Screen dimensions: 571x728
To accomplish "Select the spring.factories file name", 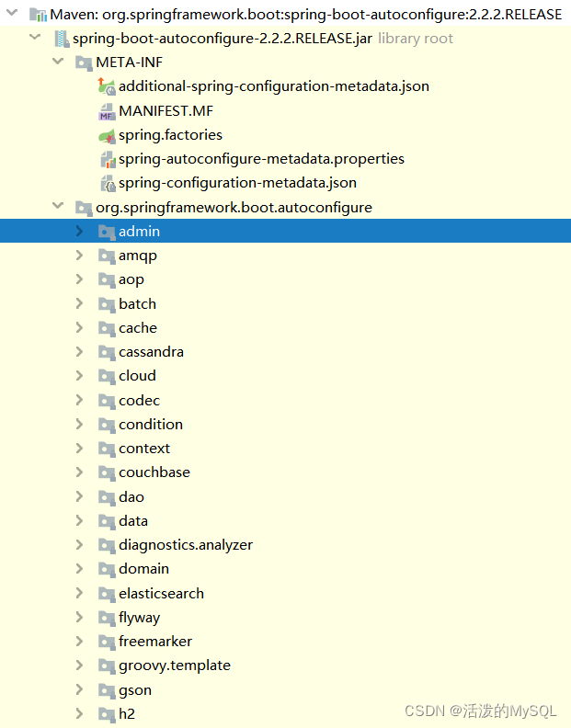I will [x=170, y=135].
